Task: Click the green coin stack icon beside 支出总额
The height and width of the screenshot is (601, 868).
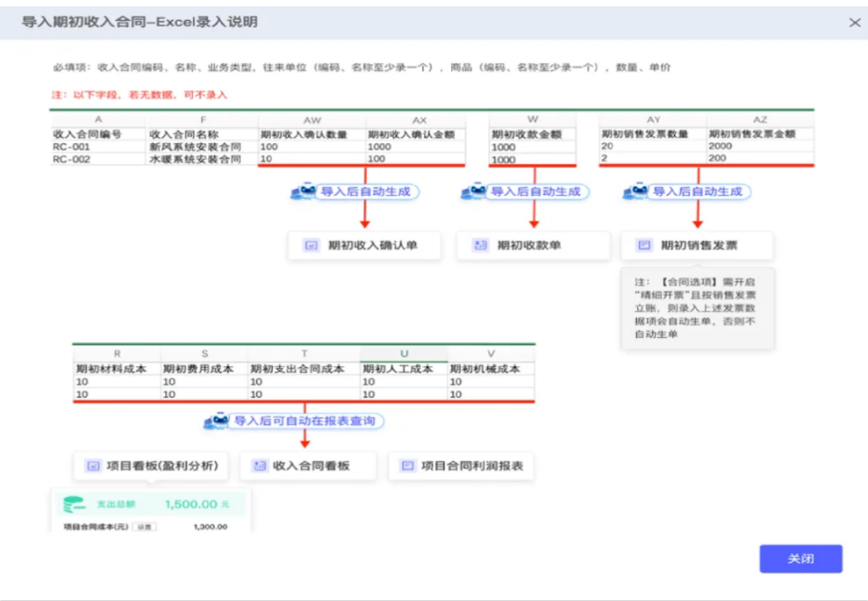Action: [74, 504]
